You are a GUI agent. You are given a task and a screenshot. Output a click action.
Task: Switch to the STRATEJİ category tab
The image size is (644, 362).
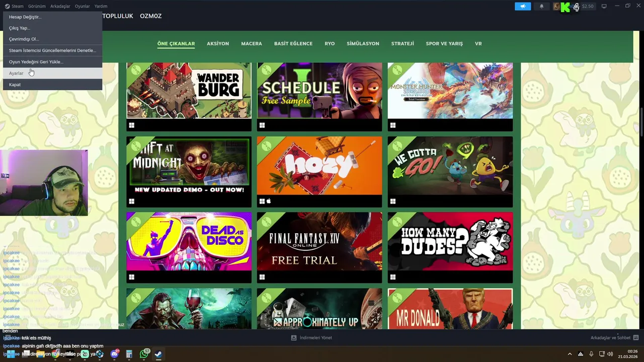tap(403, 44)
